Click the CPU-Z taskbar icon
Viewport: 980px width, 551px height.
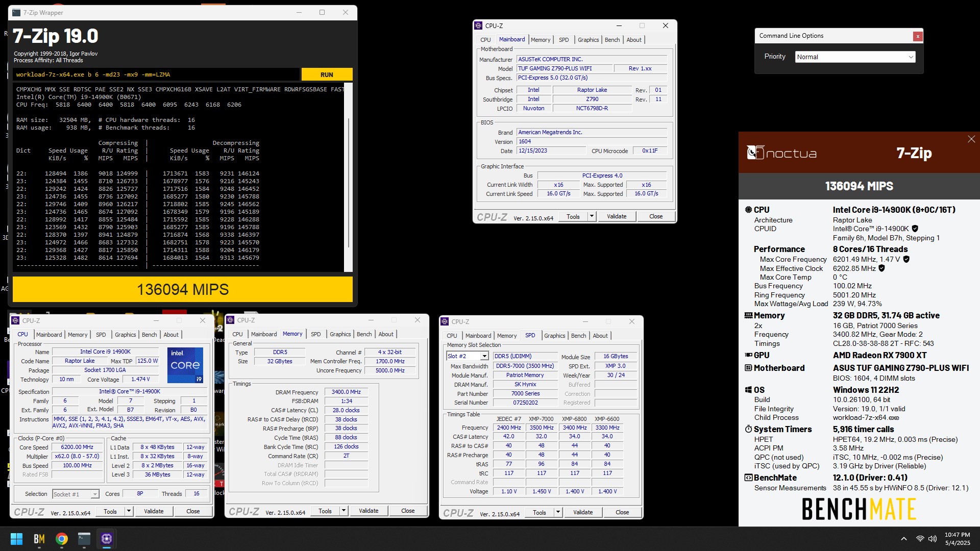point(107,539)
